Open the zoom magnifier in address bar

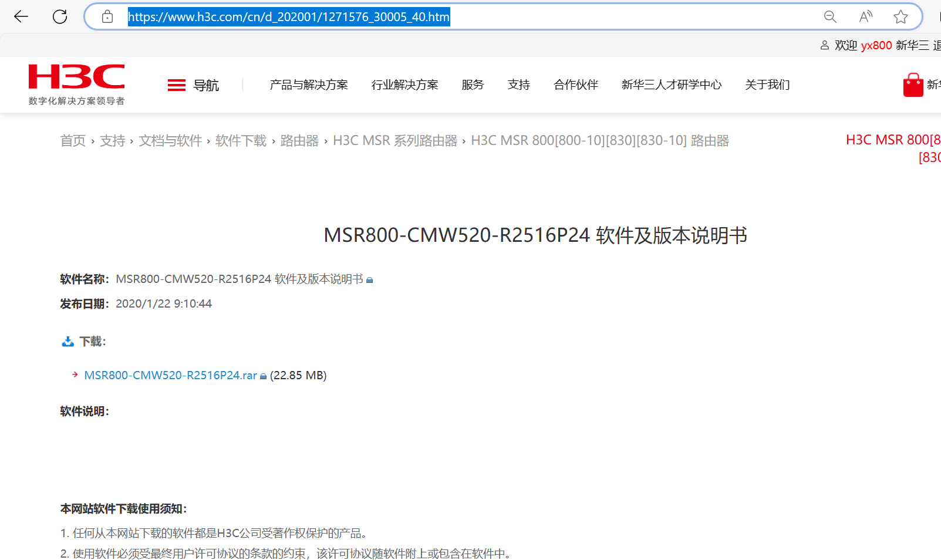830,16
